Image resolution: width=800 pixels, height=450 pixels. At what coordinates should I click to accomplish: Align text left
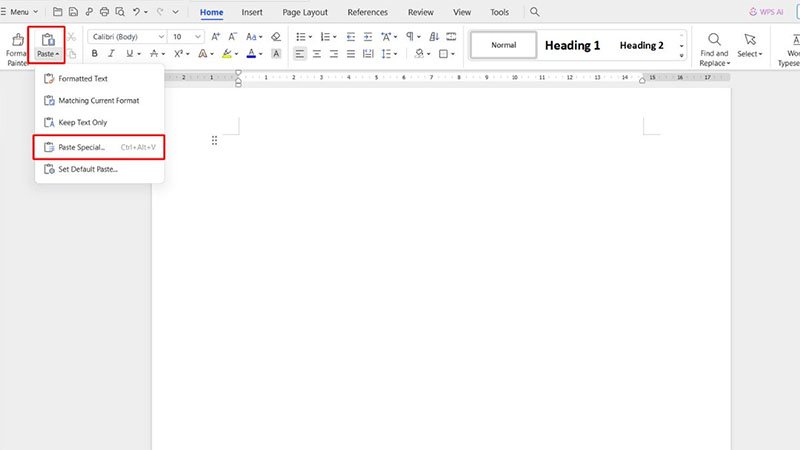pos(300,54)
